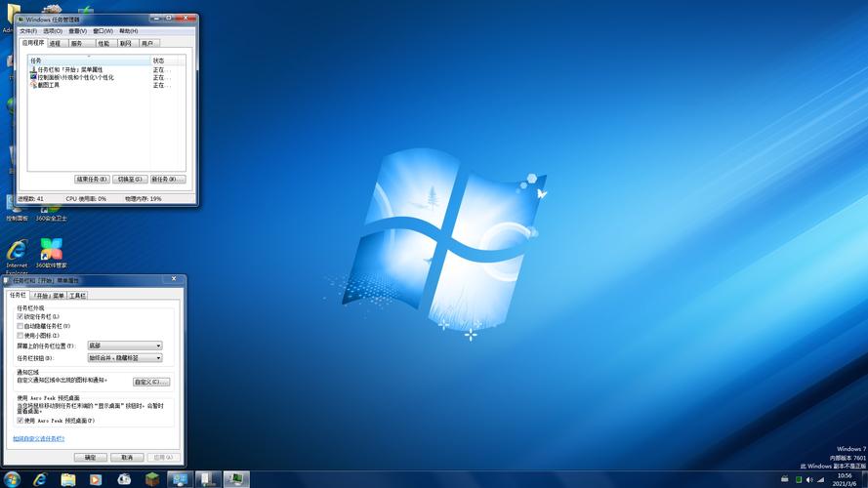Open the Start menu orb

[x=12, y=479]
